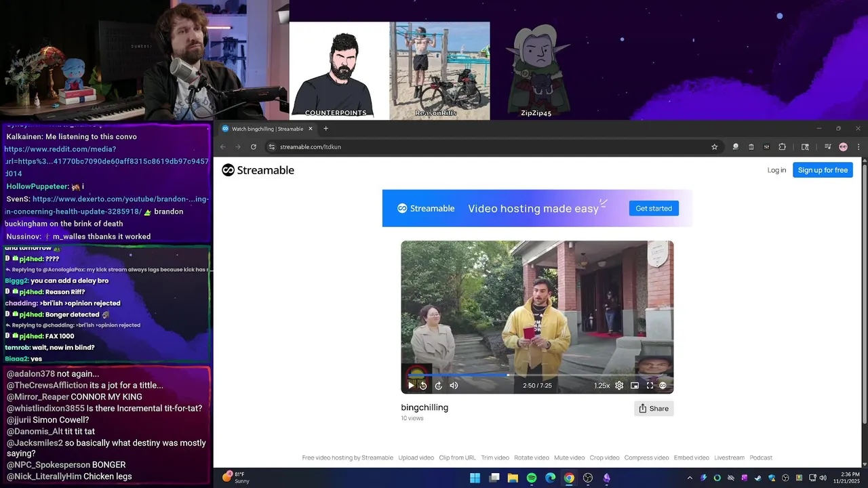The height and width of the screenshot is (488, 868).
Task: Open Chrome extensions puzzle icon
Action: pyautogui.click(x=782, y=147)
